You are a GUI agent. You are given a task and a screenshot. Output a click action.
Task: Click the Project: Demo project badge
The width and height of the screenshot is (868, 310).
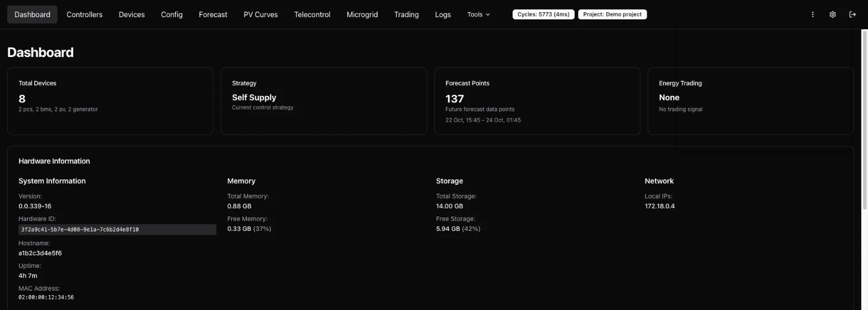[x=612, y=14]
